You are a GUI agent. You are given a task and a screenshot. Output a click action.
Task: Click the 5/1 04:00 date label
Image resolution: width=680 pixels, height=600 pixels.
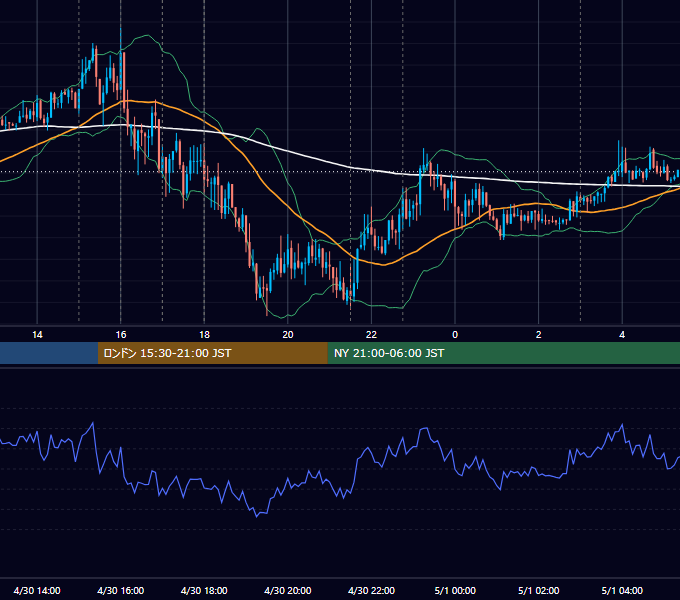[x=622, y=590]
